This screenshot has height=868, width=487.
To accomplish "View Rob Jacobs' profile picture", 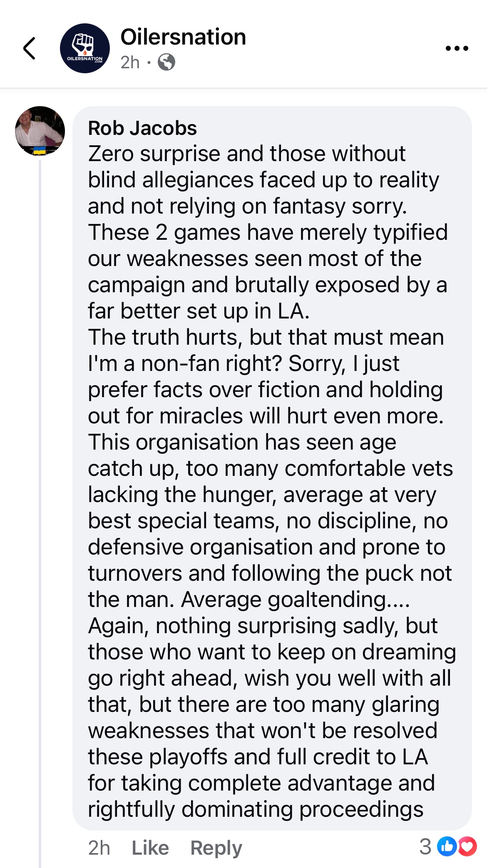I will click(40, 131).
